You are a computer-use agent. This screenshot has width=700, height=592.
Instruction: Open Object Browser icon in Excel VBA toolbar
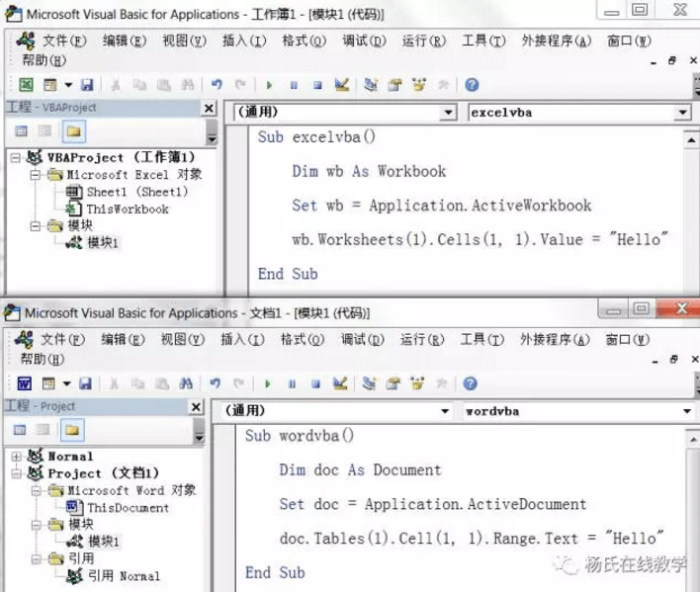[419, 84]
